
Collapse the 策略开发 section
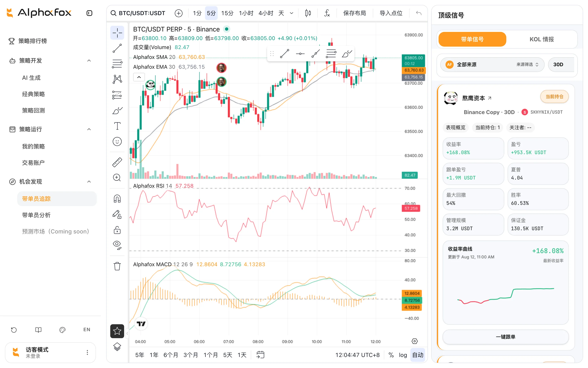pos(89,61)
